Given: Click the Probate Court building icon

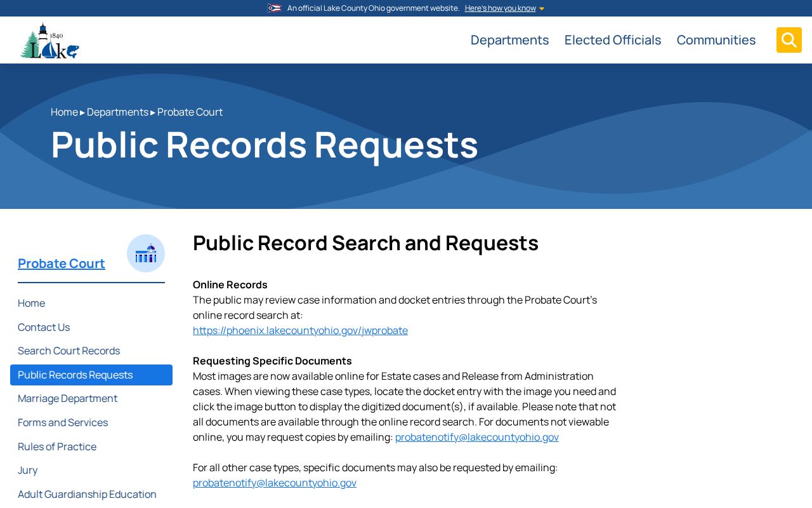Looking at the screenshot, I should click(146, 253).
